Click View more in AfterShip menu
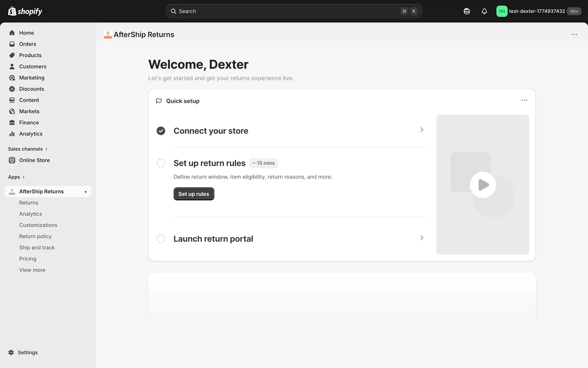The image size is (588, 368). coord(32,270)
